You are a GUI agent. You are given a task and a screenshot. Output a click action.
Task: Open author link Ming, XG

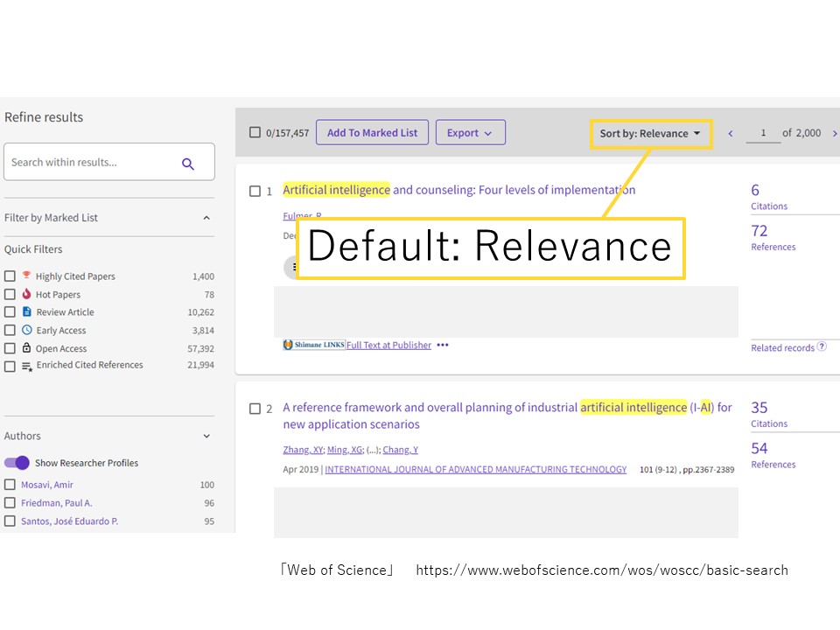point(345,450)
